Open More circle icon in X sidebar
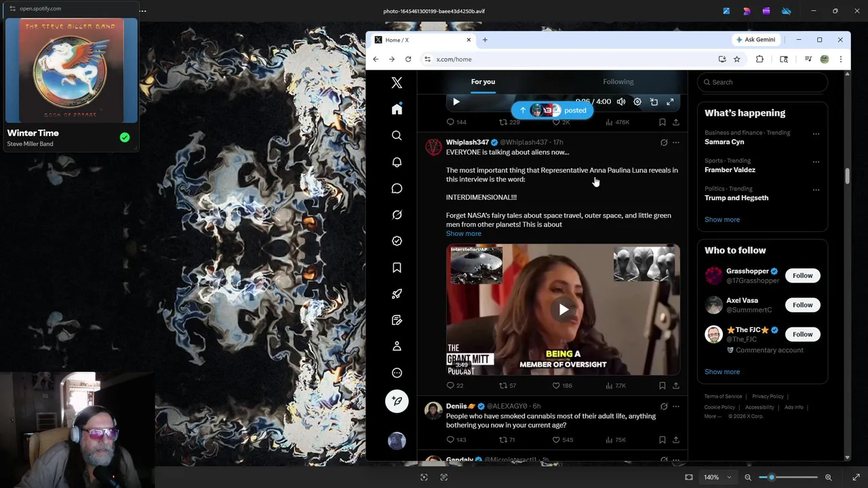The height and width of the screenshot is (488, 868). tap(397, 373)
